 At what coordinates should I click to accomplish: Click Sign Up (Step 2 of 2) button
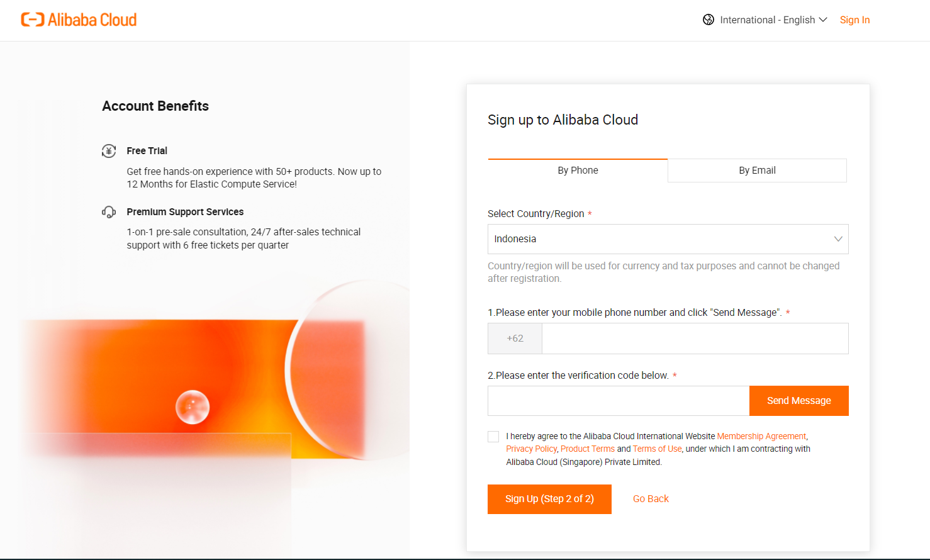coord(549,499)
